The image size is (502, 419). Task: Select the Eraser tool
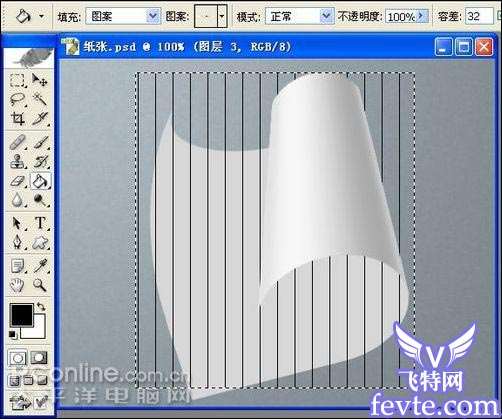tap(17, 181)
